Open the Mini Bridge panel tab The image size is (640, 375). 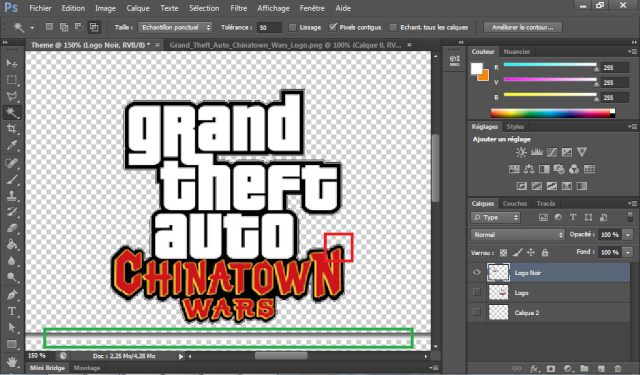(47, 368)
